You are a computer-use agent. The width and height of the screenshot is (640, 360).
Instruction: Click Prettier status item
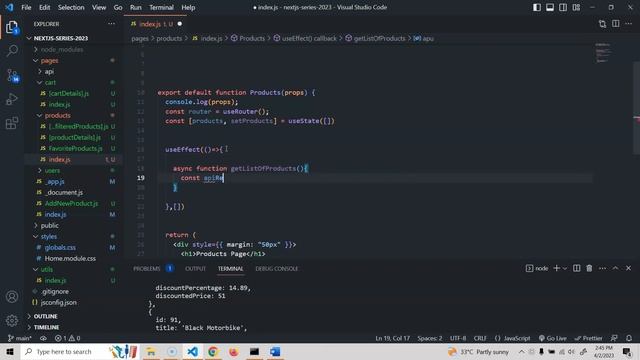pyautogui.click(x=588, y=338)
